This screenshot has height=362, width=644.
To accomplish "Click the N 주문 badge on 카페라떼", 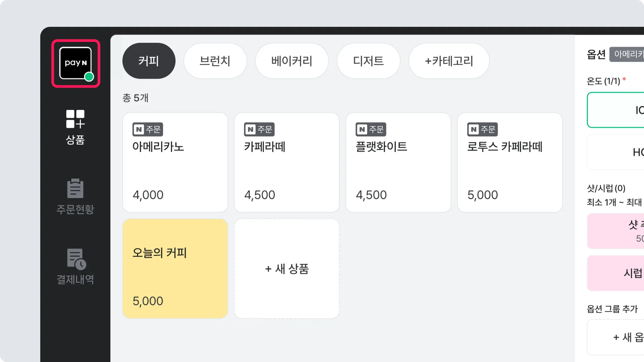I will point(259,129).
